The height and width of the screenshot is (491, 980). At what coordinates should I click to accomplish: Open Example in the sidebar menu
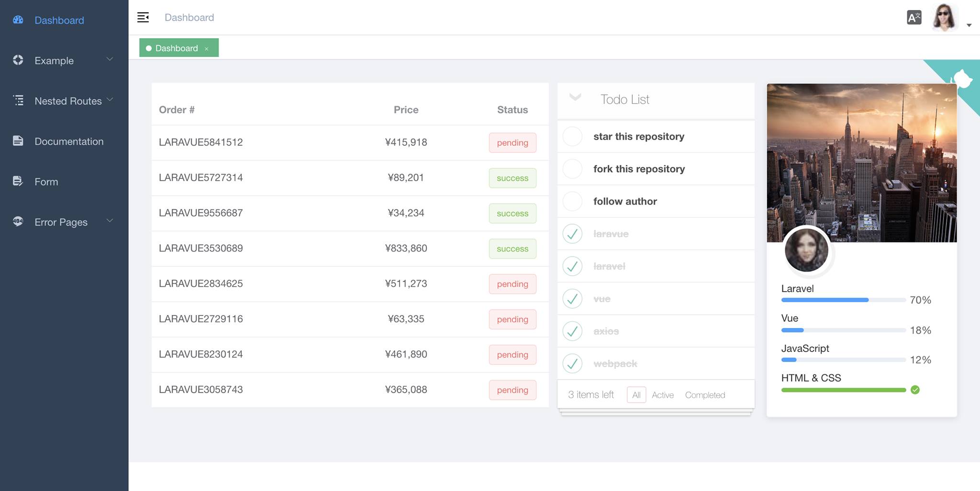[x=64, y=60]
